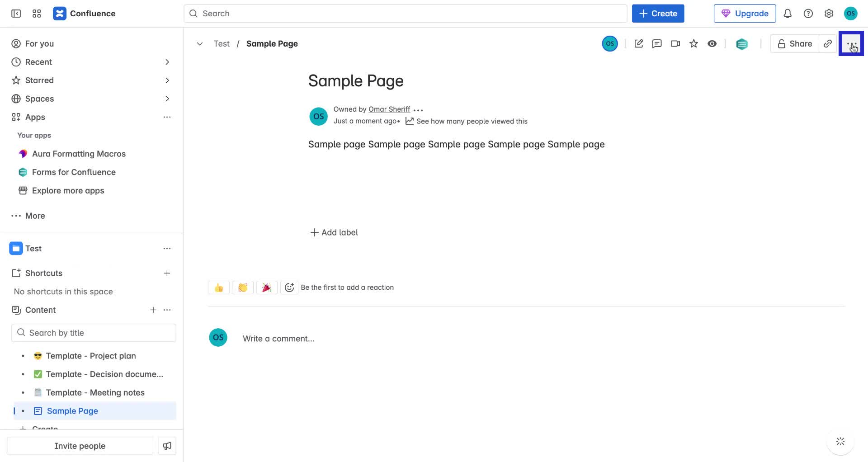Open notifications bell icon

tap(788, 13)
